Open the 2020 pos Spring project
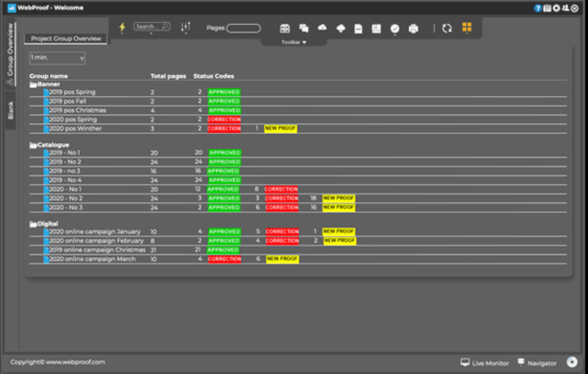 pos(73,120)
